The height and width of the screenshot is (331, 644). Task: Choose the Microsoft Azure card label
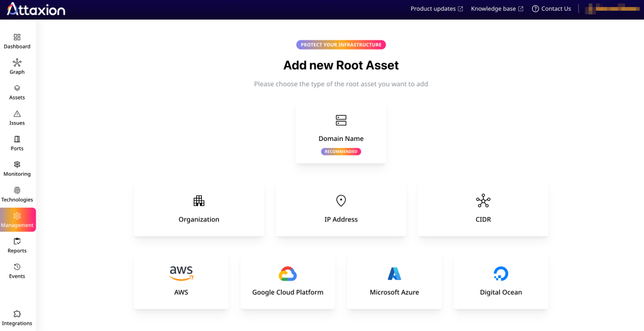click(394, 293)
